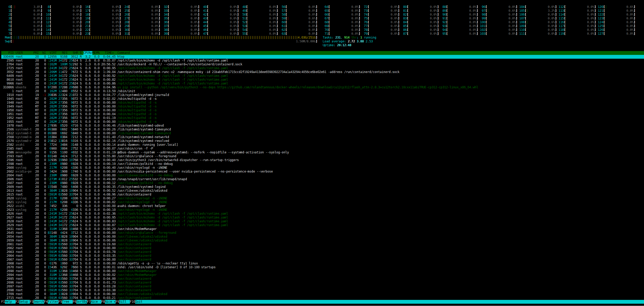Sort by the USER column header
Image resolution: width=644 pixels, height=306 pixels.
19,53
